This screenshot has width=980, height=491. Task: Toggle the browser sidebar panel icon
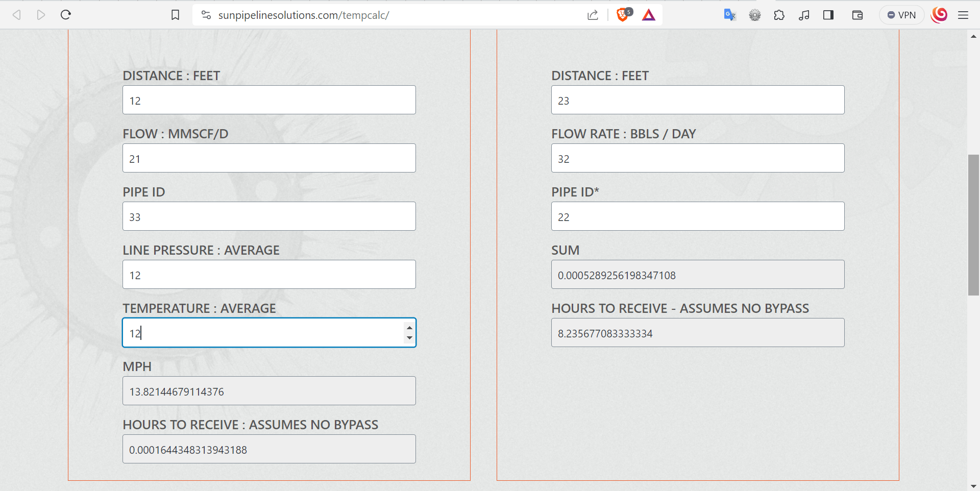[828, 15]
